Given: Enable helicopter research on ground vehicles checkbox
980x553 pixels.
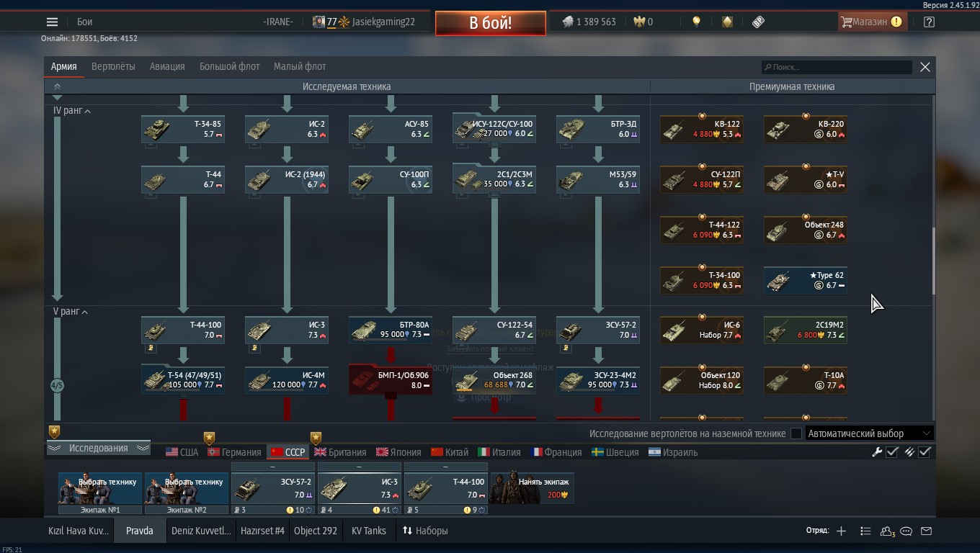Looking at the screenshot, I should click(x=796, y=433).
